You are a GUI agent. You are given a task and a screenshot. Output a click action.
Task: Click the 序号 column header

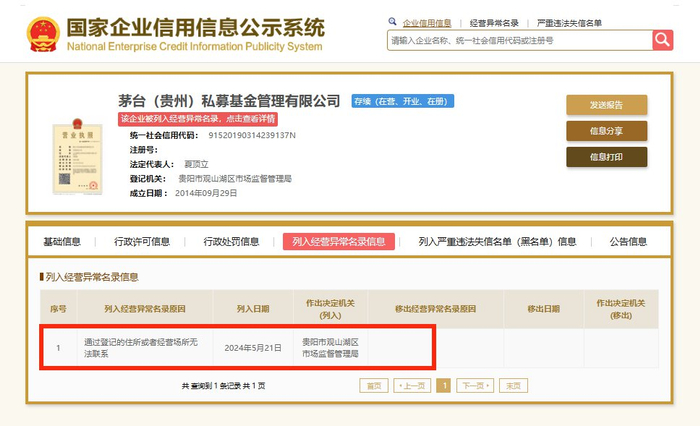tap(58, 309)
